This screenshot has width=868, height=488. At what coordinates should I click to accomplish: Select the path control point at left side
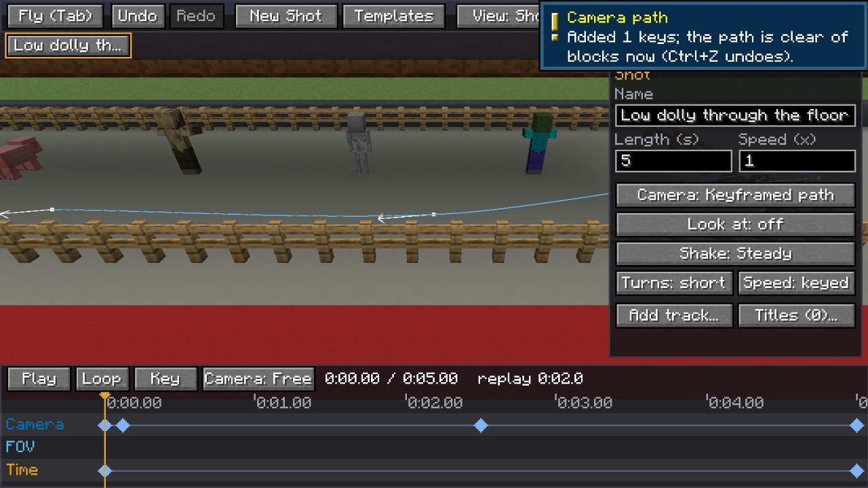coord(52,209)
